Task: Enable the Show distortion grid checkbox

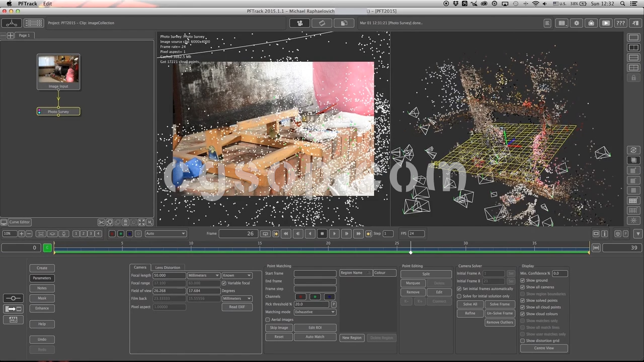Action: point(522,341)
